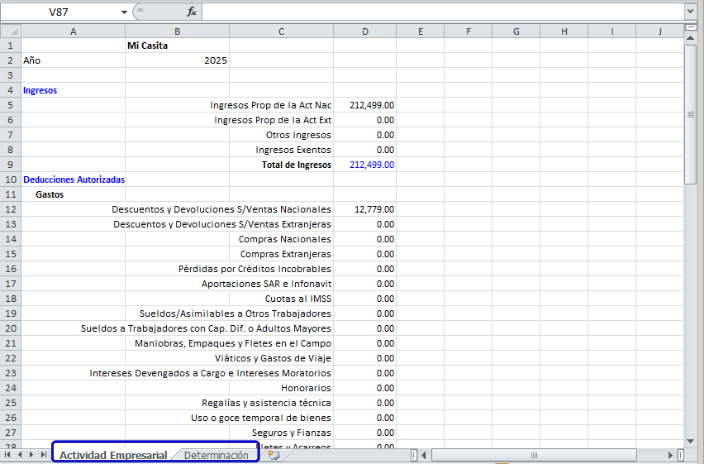Screen dimensions: 704x465
Task: Click the vertical scrollbar up arrow
Action: click(x=691, y=38)
